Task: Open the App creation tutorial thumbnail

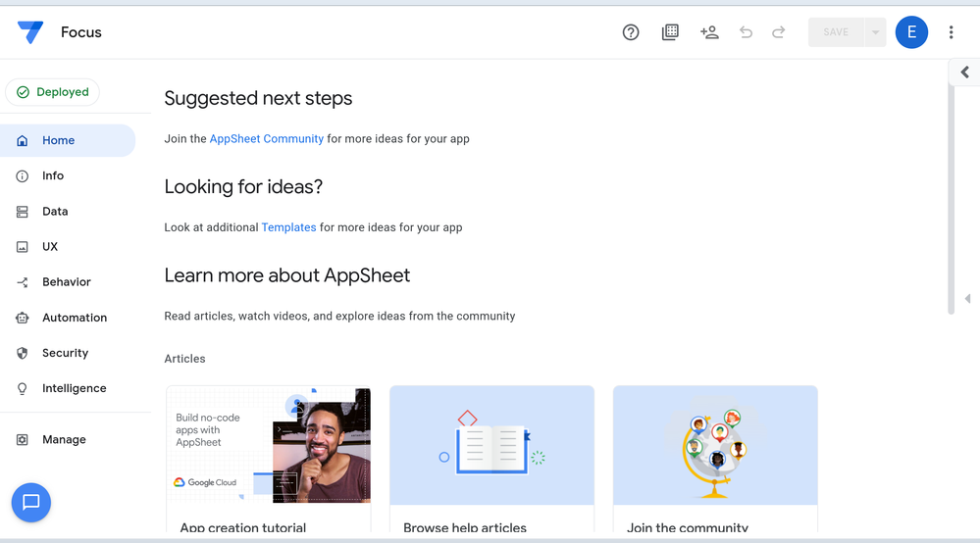Action: coord(269,445)
